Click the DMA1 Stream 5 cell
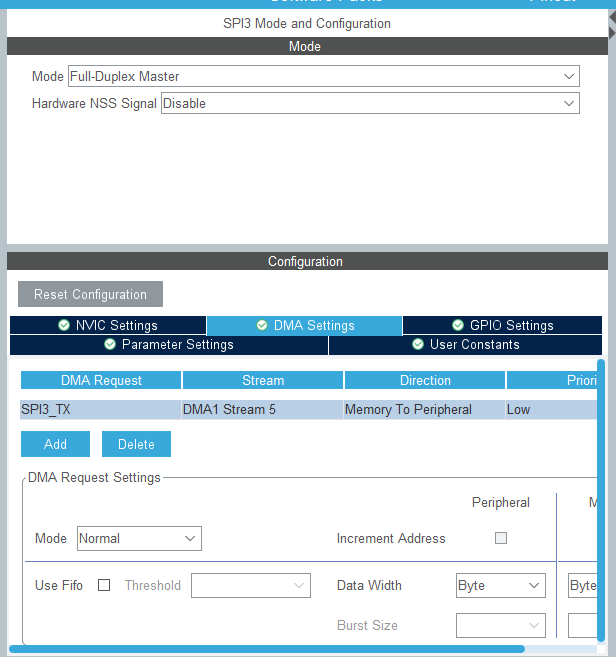The width and height of the screenshot is (616, 657). pos(263,409)
